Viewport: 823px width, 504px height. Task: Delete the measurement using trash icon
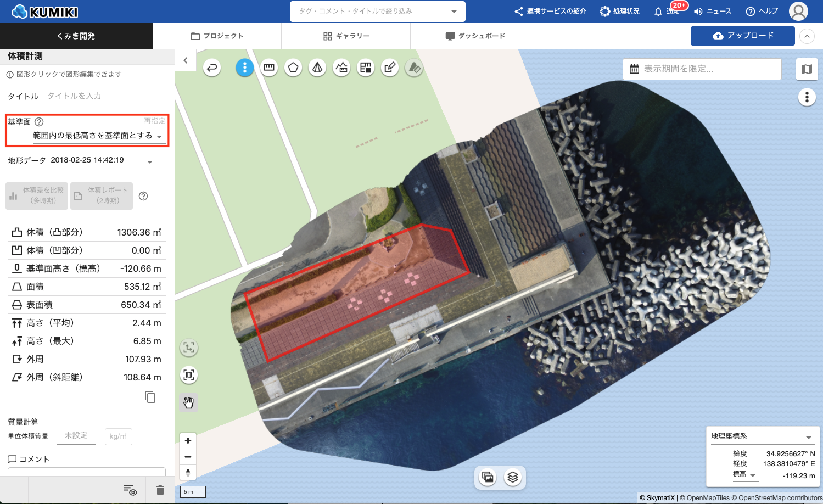[x=160, y=490]
